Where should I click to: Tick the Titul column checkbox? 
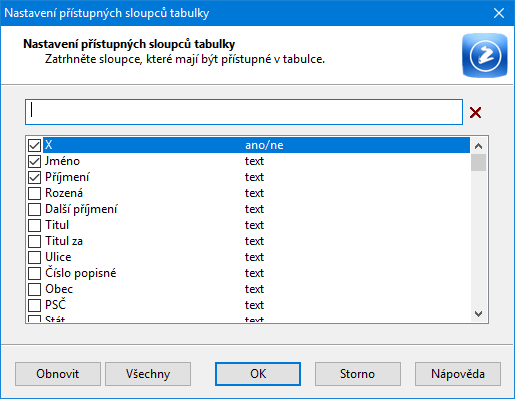point(34,225)
